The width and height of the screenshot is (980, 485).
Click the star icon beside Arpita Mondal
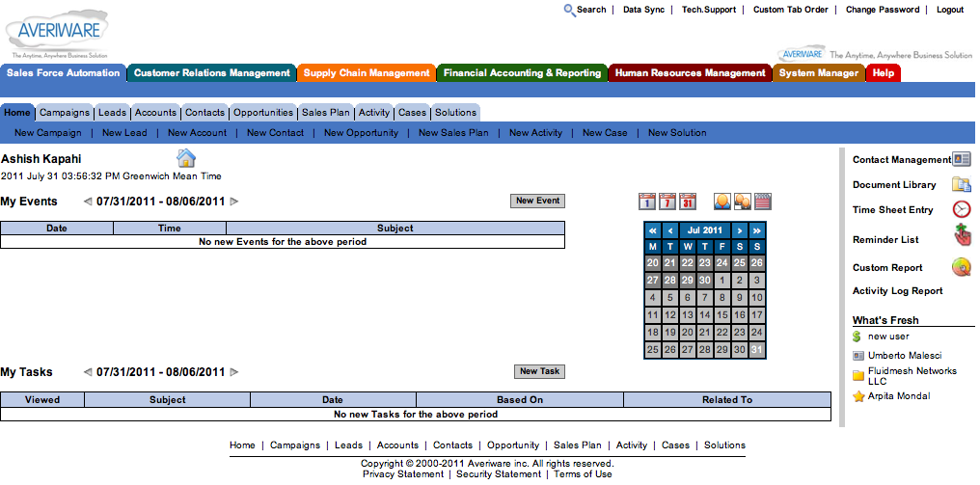pos(858,396)
